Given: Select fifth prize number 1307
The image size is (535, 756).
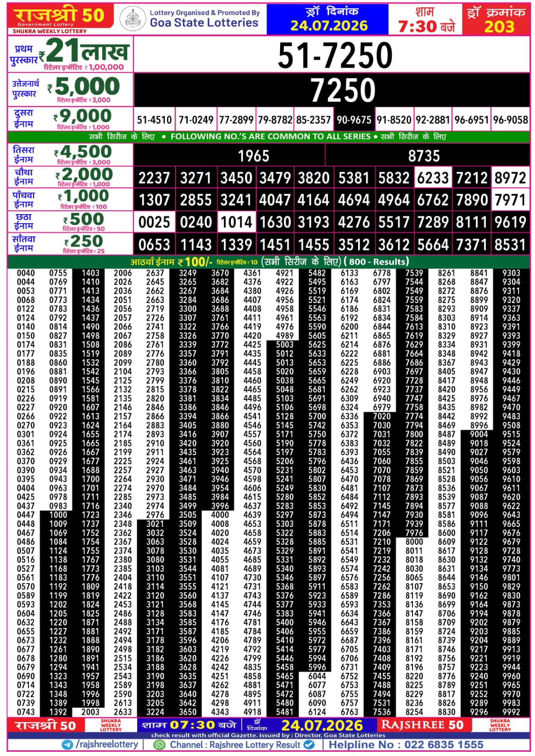Looking at the screenshot, I should (x=154, y=200).
